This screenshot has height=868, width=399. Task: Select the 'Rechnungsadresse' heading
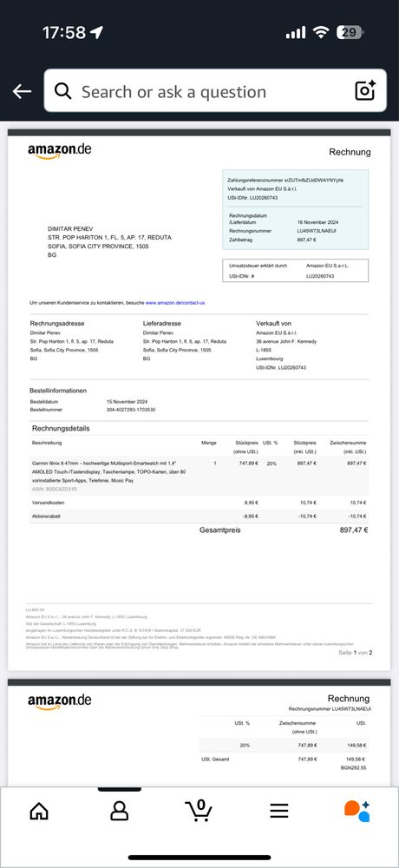pyautogui.click(x=57, y=323)
